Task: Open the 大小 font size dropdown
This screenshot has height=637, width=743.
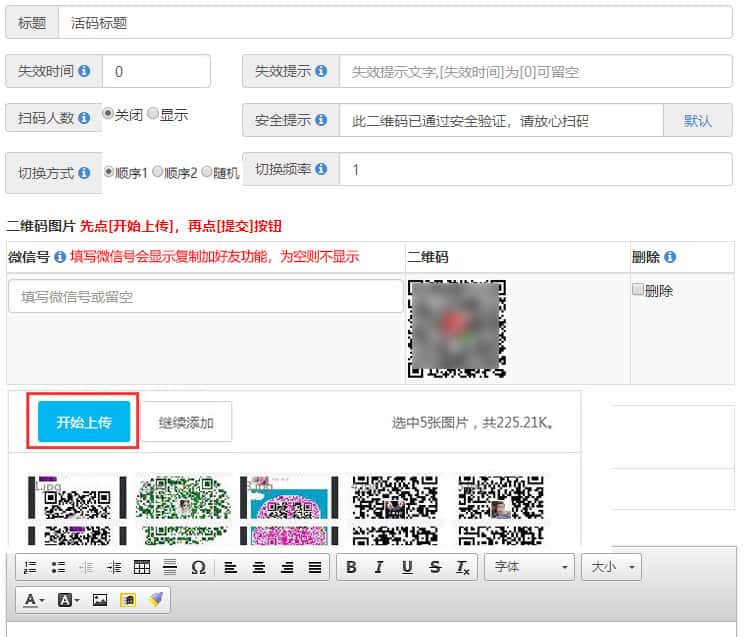Action: tap(612, 567)
